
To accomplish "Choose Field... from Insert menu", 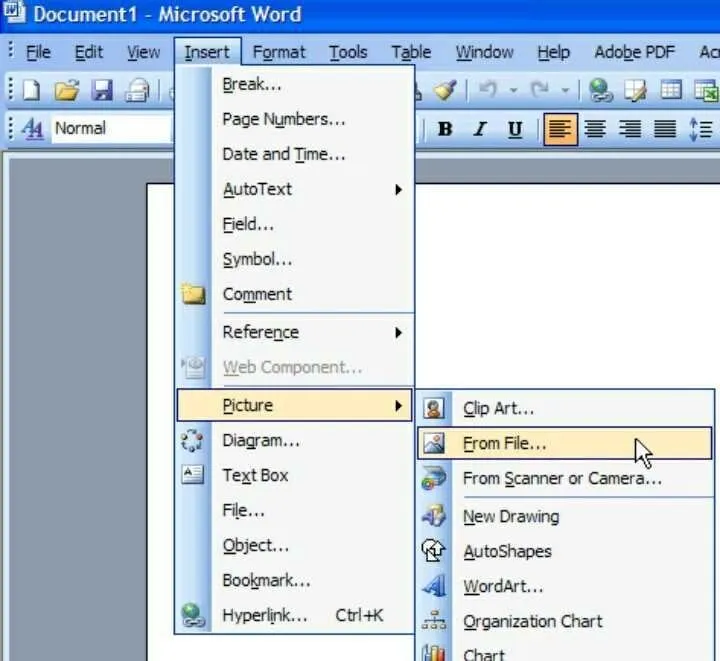I will [x=295, y=224].
